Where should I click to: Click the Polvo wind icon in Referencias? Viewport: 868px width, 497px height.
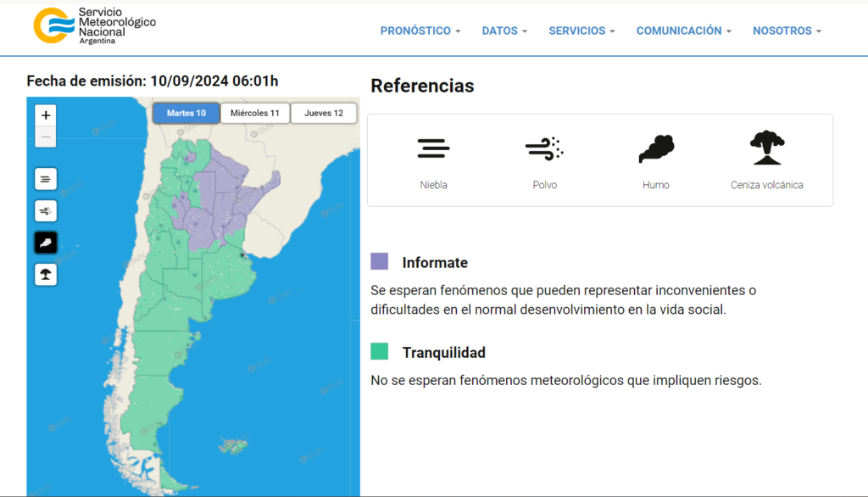tap(544, 149)
